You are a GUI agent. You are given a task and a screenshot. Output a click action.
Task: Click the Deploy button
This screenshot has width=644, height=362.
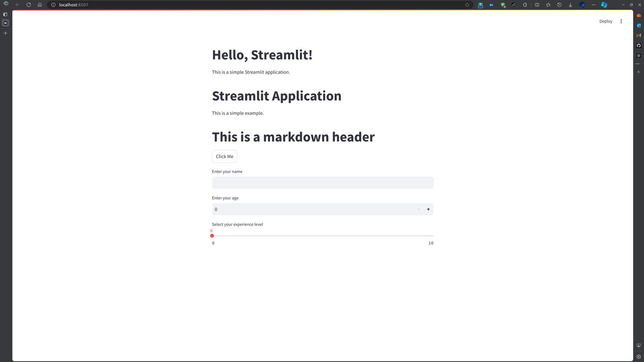(606, 21)
